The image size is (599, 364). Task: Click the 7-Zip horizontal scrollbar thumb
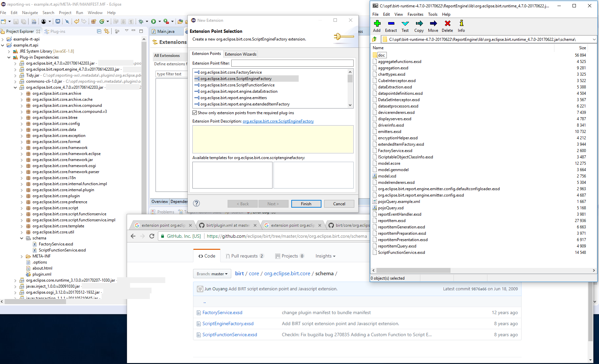tap(413, 270)
